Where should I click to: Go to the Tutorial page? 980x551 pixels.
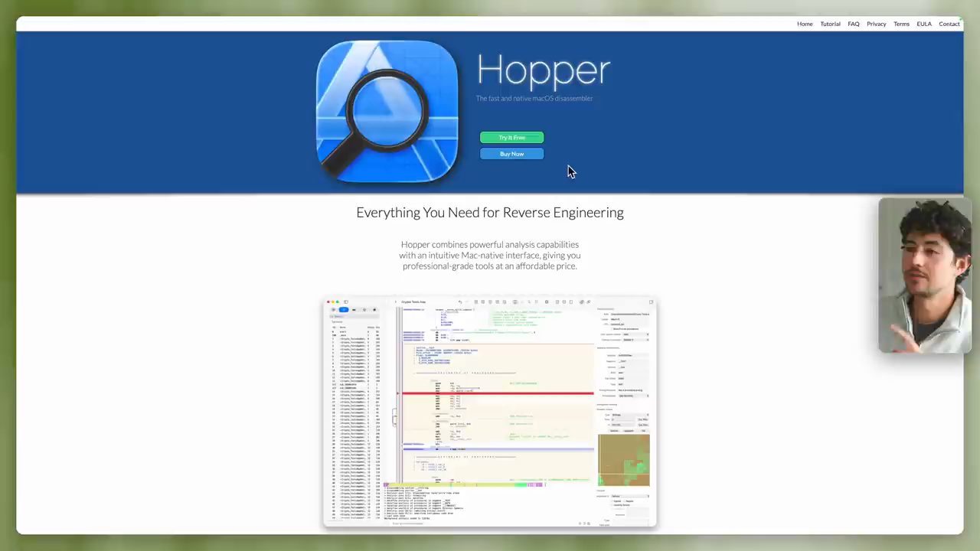(x=830, y=24)
